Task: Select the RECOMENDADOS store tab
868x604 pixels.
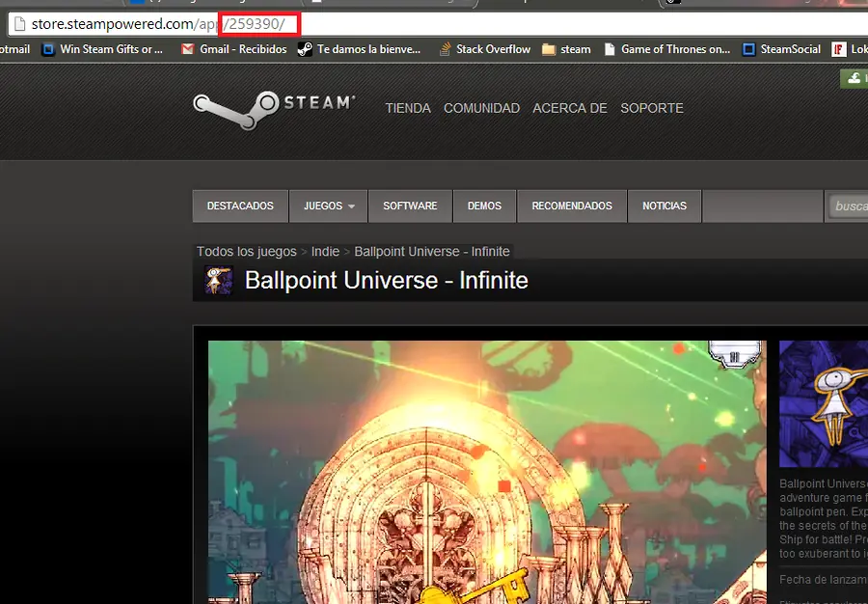Action: pos(572,206)
